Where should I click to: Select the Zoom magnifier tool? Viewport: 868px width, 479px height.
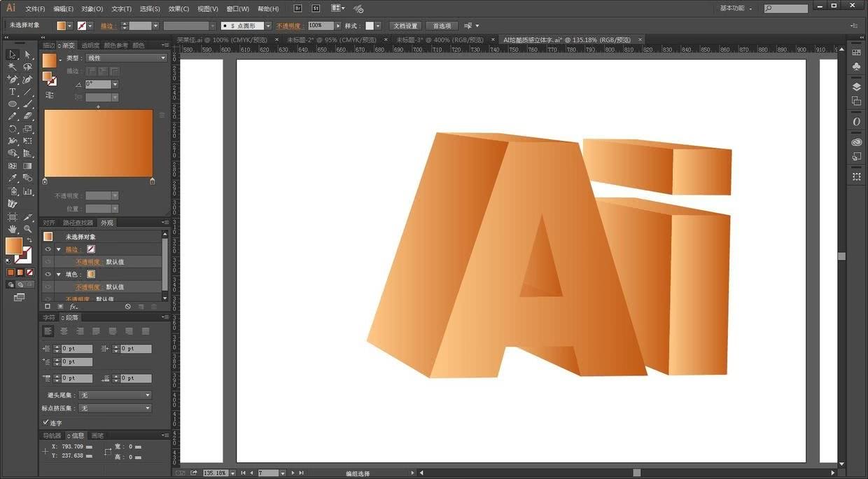point(28,229)
